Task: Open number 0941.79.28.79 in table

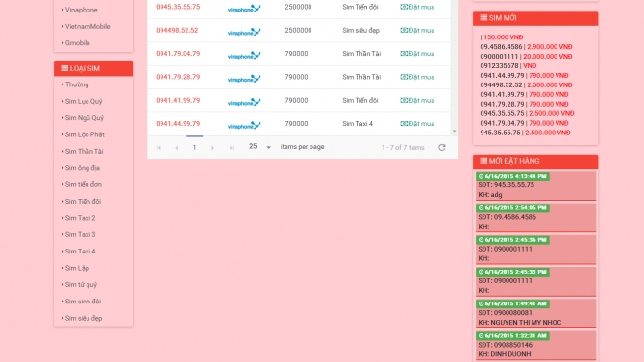Action: coord(178,77)
